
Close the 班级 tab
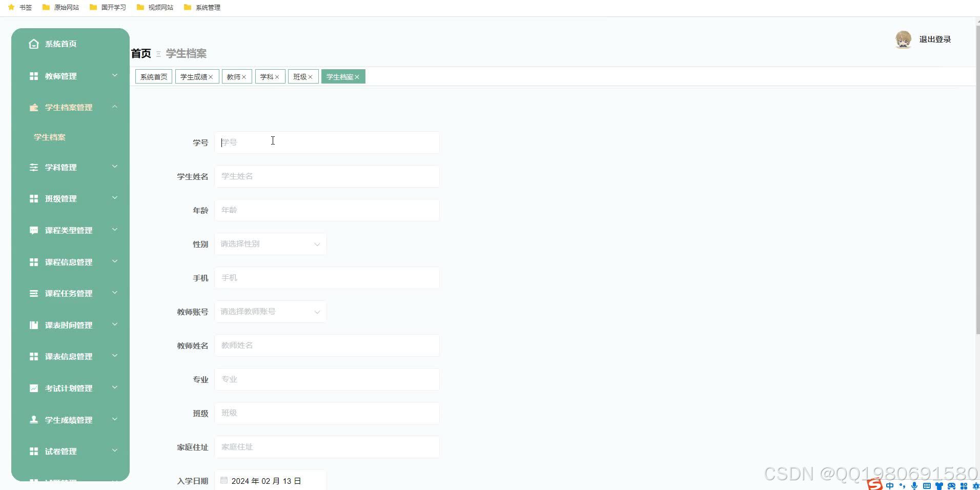tap(310, 77)
